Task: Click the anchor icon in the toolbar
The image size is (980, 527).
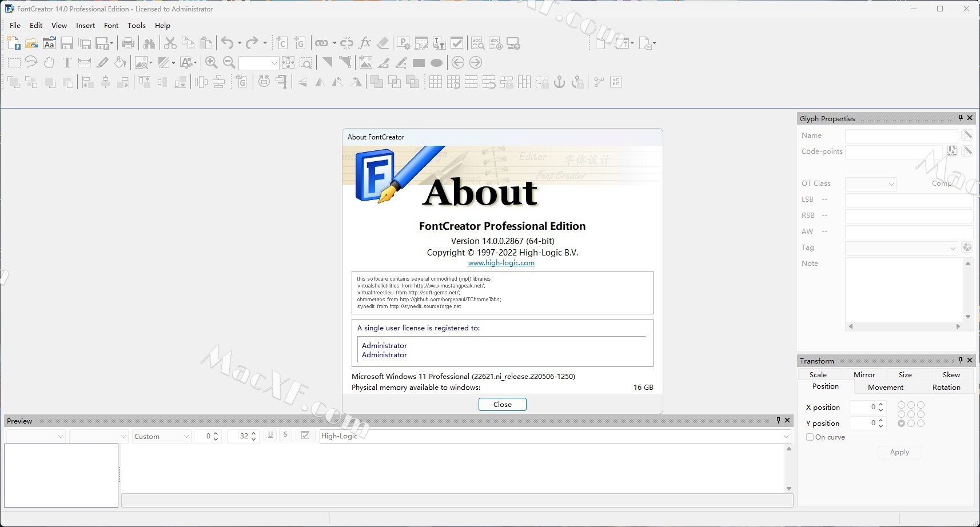Action: pos(560,82)
